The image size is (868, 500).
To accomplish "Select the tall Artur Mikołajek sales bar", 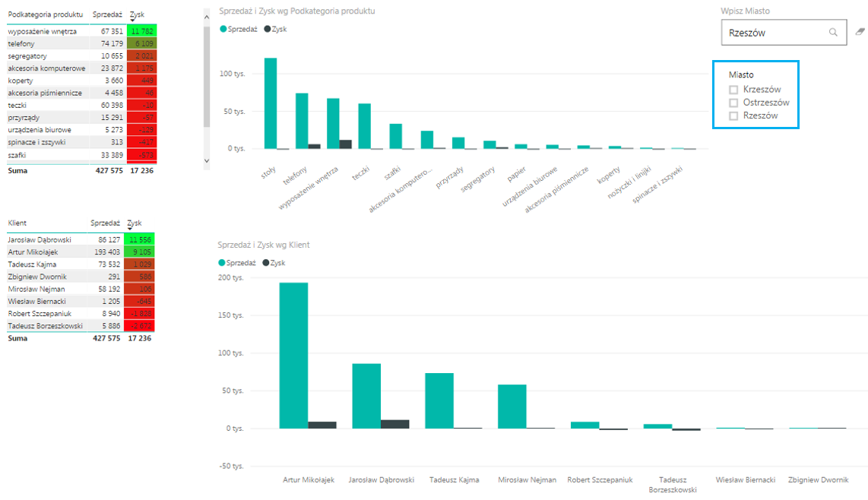I will pos(293,355).
